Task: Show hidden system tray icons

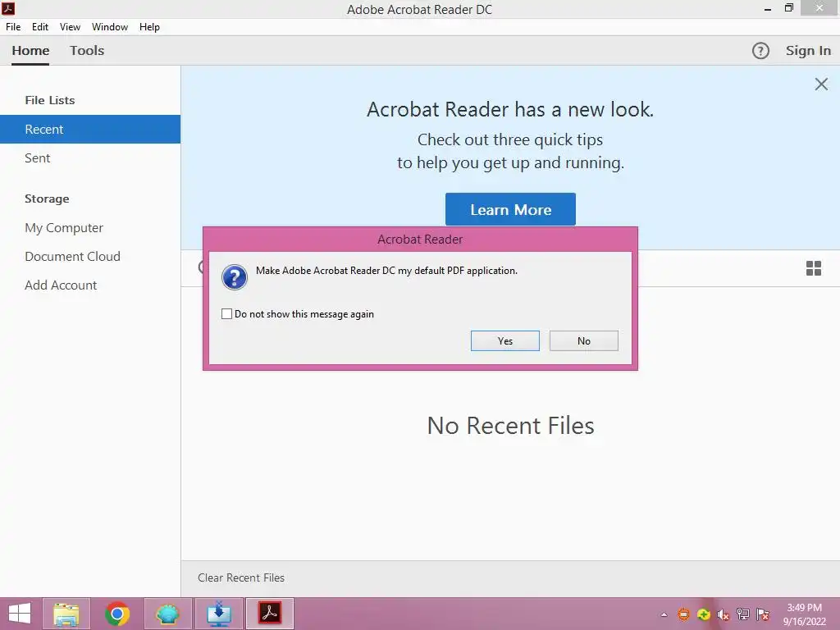Action: (664, 614)
